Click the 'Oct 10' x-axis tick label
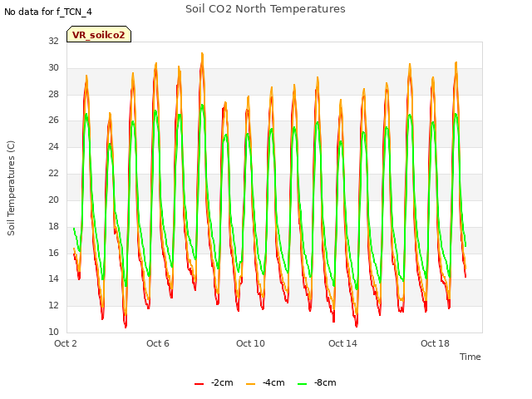The width and height of the screenshot is (532, 399). (x=250, y=343)
